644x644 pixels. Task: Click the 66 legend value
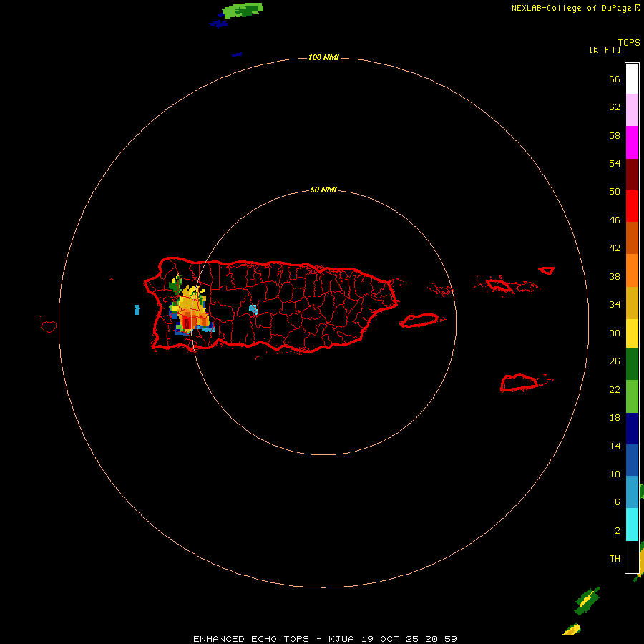pos(615,79)
